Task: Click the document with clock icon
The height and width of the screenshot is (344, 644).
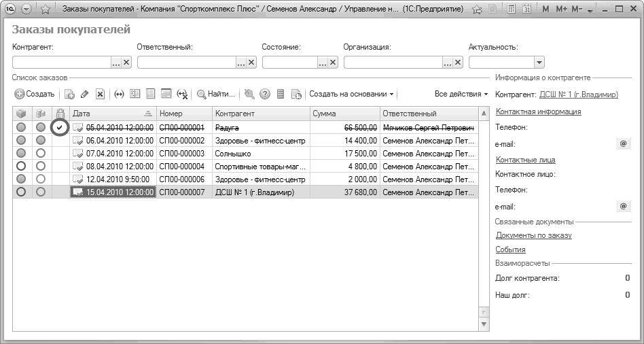Action: [296, 94]
